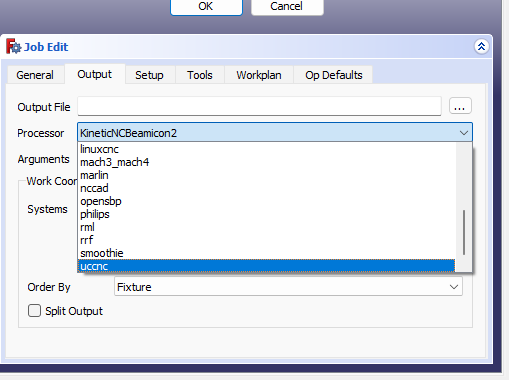Click the OK button

206,7
